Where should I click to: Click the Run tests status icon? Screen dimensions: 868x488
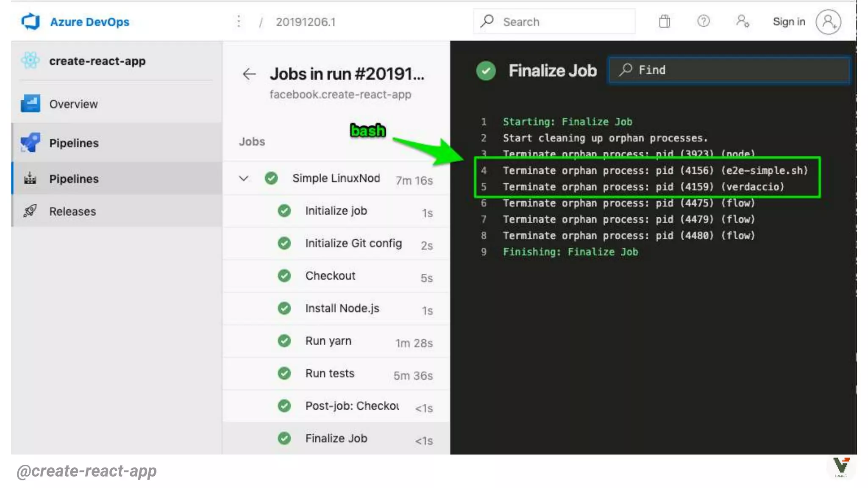(284, 373)
